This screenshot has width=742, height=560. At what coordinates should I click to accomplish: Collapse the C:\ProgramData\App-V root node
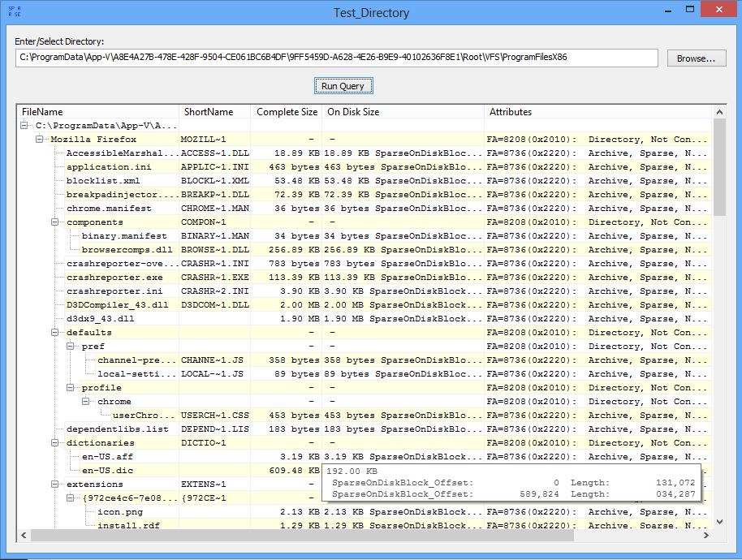click(24, 125)
